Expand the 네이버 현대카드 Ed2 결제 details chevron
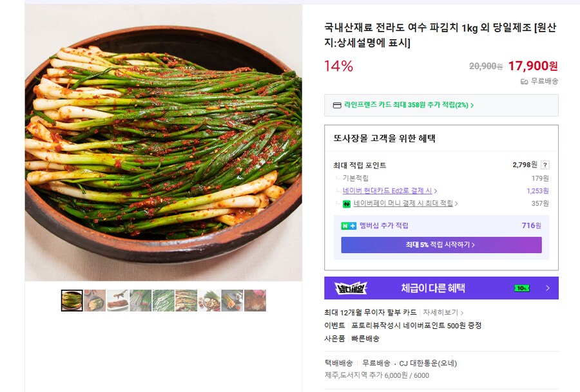The image size is (580, 392). [437, 190]
